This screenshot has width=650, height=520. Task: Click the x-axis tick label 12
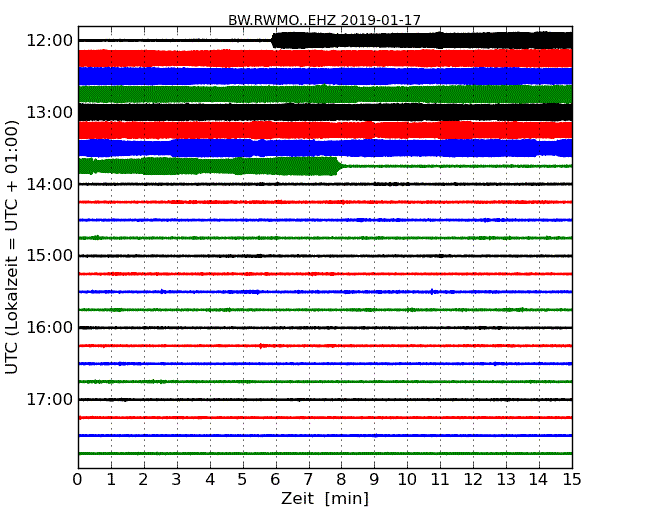tap(473, 480)
